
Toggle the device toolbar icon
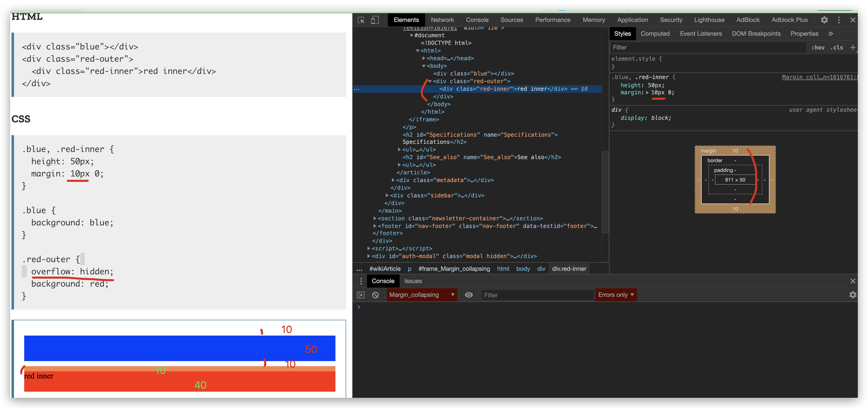click(x=375, y=20)
